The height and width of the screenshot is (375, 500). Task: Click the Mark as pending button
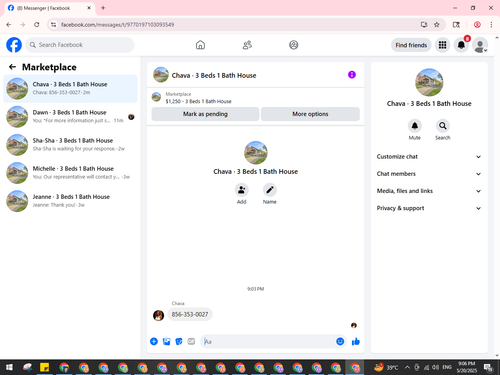205,114
